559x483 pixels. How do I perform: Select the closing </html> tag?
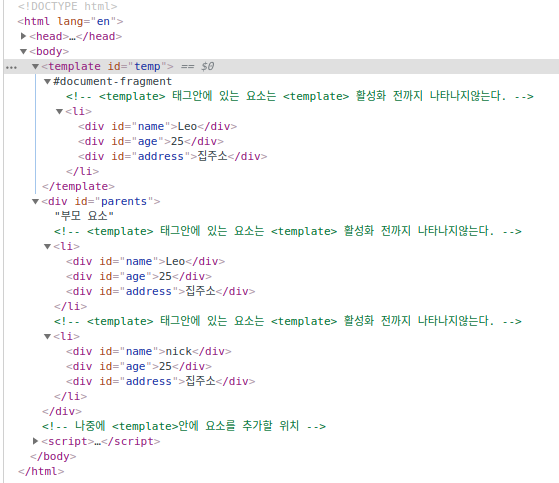pyautogui.click(x=41, y=471)
